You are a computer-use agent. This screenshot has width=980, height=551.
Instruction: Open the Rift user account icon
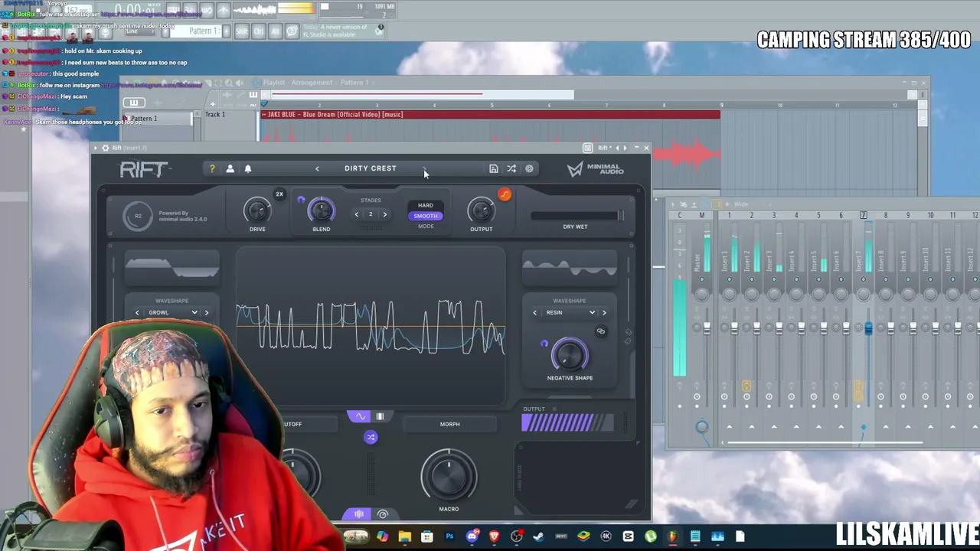click(230, 168)
